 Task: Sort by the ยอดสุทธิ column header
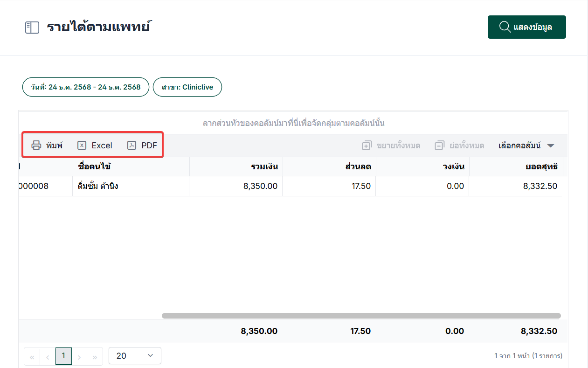[541, 167]
